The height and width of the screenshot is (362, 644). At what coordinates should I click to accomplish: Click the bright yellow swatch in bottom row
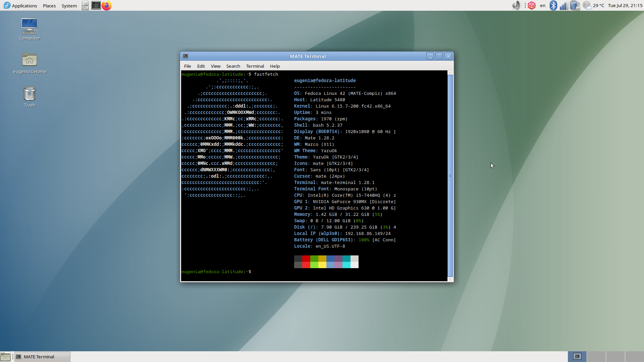[322, 265]
